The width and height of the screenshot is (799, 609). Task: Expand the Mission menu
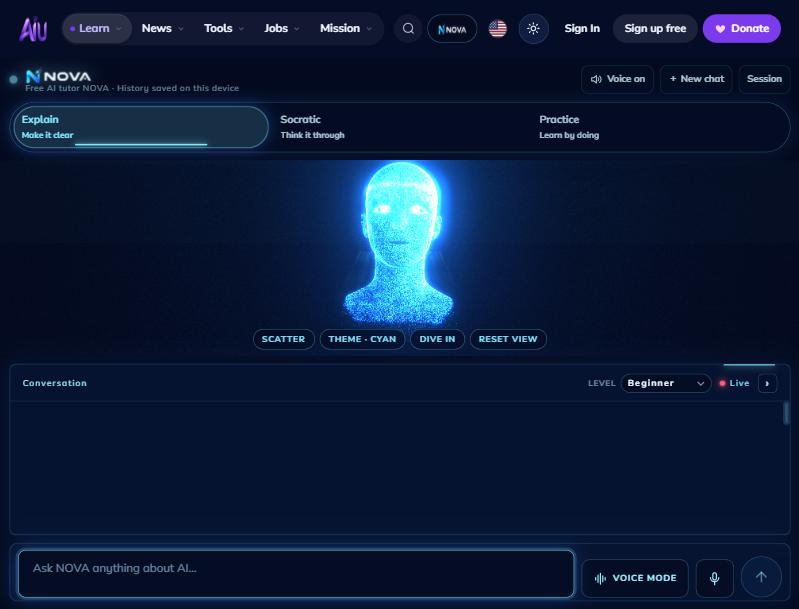[345, 29]
